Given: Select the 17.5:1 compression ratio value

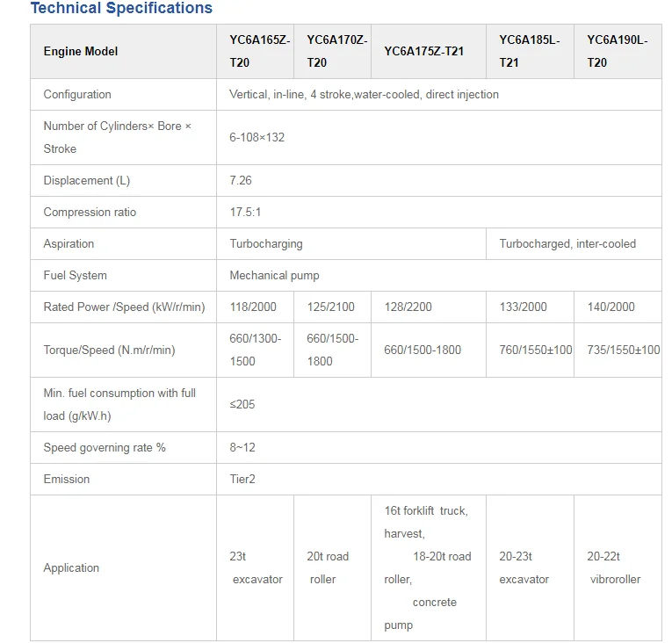Looking at the screenshot, I should (x=244, y=212).
